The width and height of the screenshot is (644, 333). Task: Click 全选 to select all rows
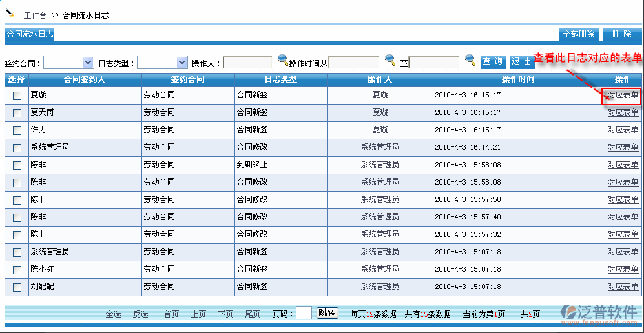[113, 314]
